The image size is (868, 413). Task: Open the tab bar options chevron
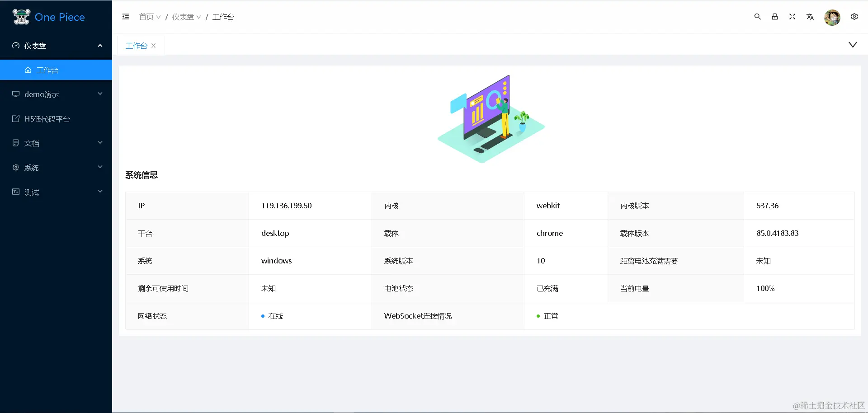[853, 45]
